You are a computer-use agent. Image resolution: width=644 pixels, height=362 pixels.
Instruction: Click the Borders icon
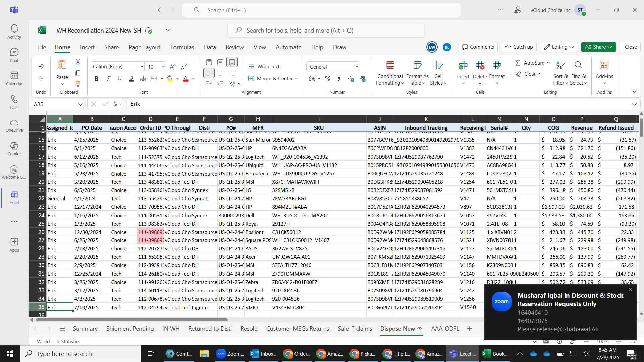pyautogui.click(x=154, y=79)
